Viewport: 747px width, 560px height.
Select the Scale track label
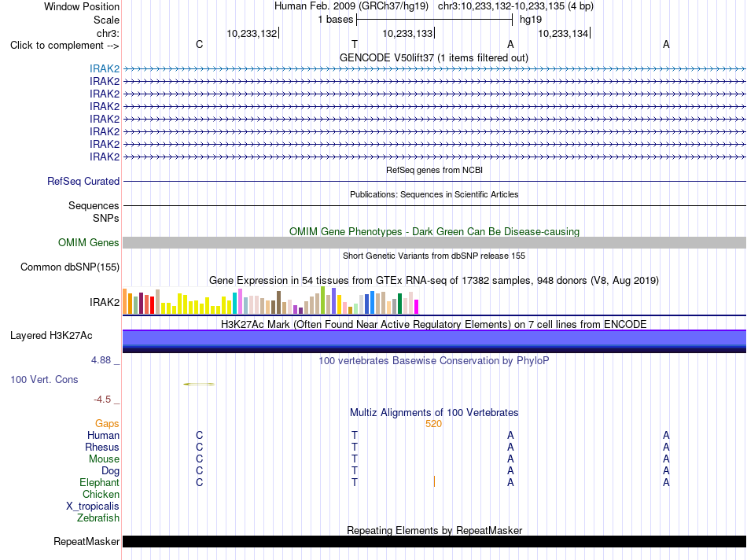106,20
